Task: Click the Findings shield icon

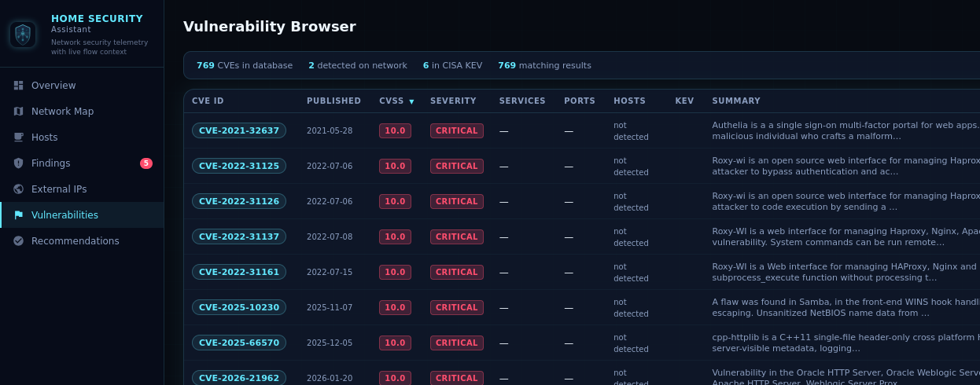Action: [19, 163]
